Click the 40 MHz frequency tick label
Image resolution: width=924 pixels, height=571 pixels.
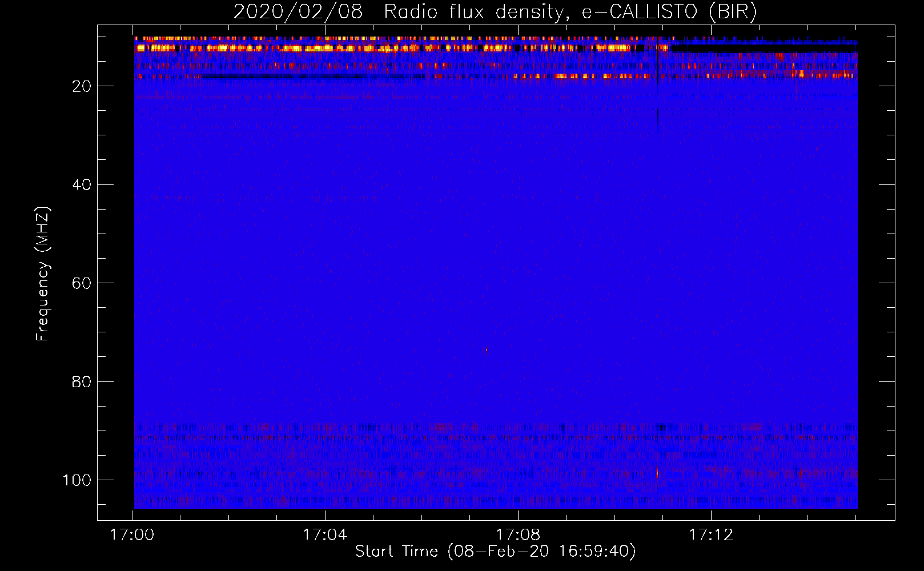point(82,184)
